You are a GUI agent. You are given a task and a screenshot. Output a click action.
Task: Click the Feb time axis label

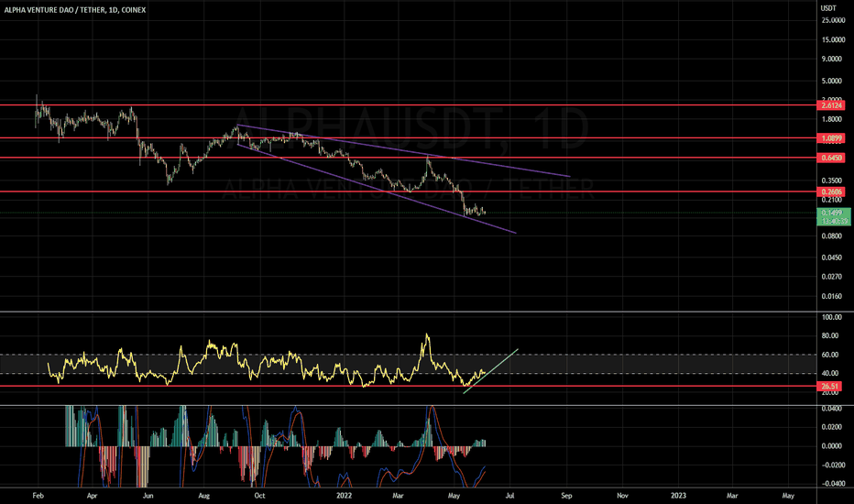point(38,496)
